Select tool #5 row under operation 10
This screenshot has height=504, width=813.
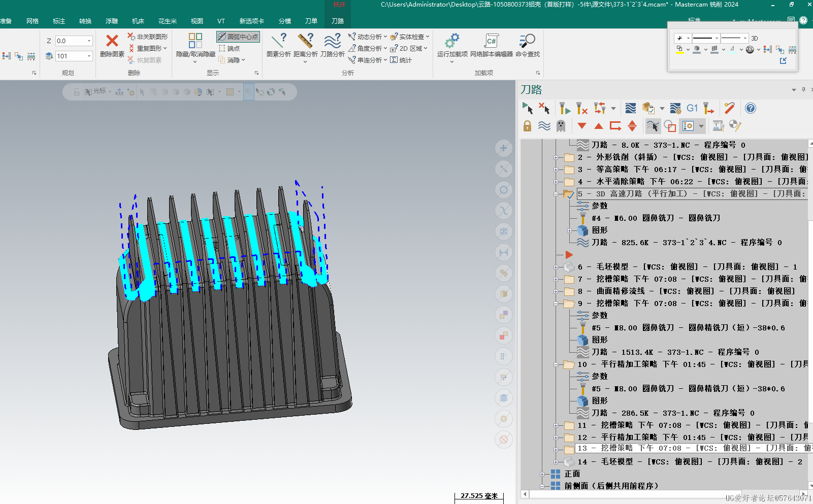pos(681,389)
